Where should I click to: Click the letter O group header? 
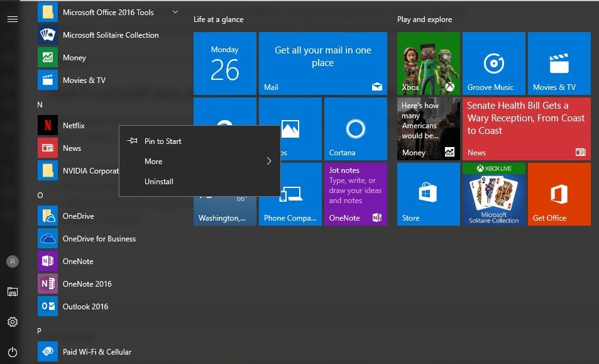[x=40, y=195]
